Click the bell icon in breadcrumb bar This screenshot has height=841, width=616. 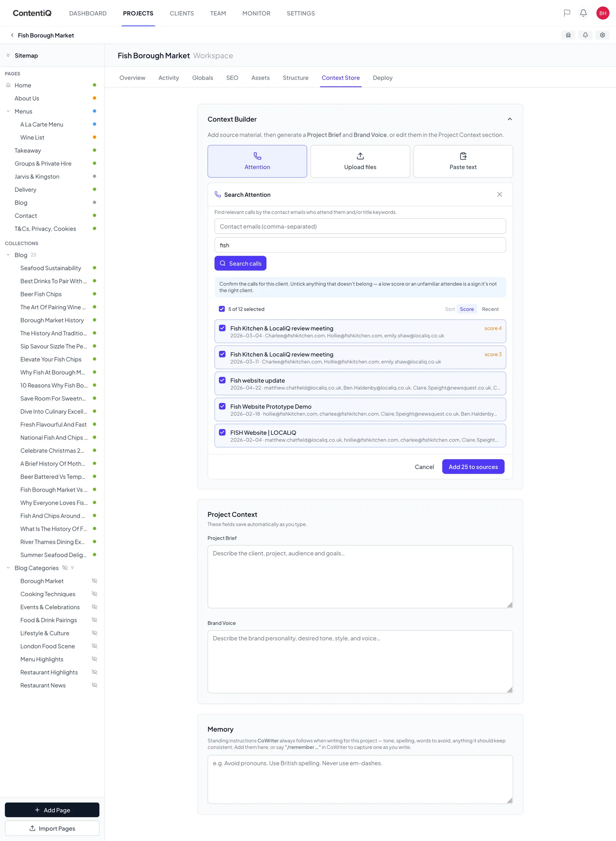click(x=585, y=35)
